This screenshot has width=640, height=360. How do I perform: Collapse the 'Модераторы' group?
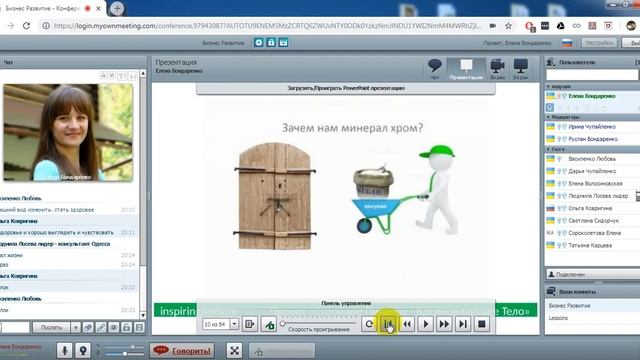[x=548, y=117]
